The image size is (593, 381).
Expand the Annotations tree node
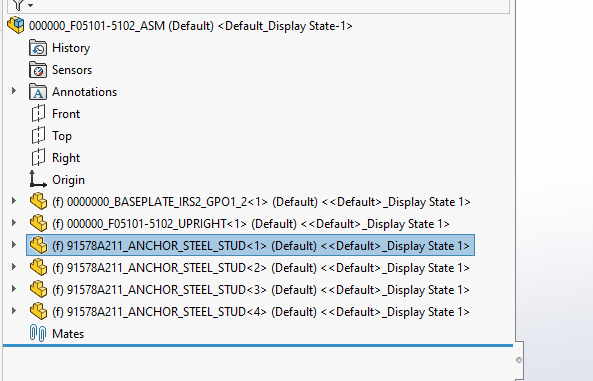(x=14, y=91)
